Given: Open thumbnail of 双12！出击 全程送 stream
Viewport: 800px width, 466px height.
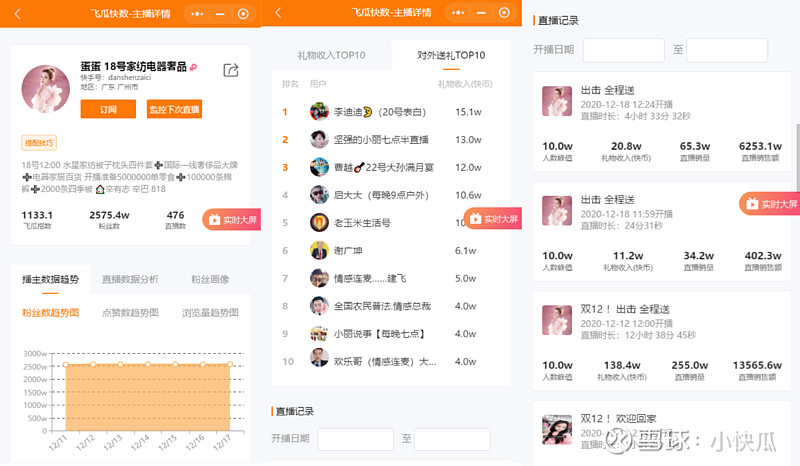Looking at the screenshot, I should pyautogui.click(x=557, y=320).
